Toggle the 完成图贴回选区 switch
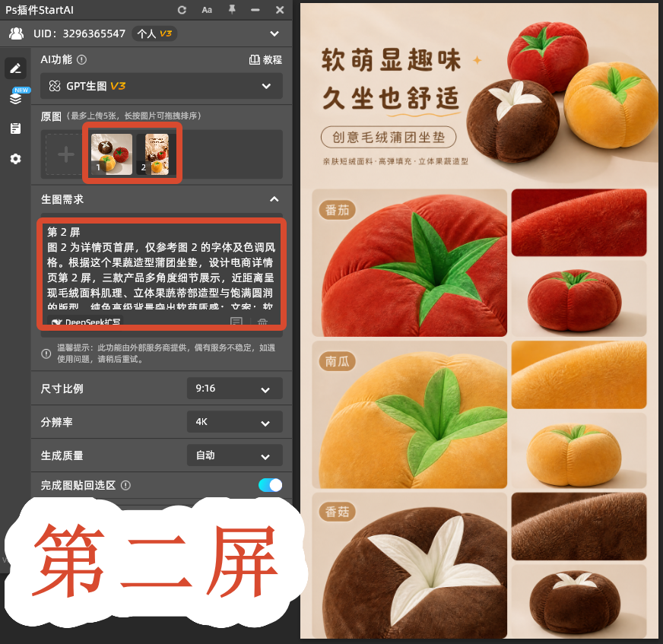Image resolution: width=663 pixels, height=644 pixels. point(270,485)
